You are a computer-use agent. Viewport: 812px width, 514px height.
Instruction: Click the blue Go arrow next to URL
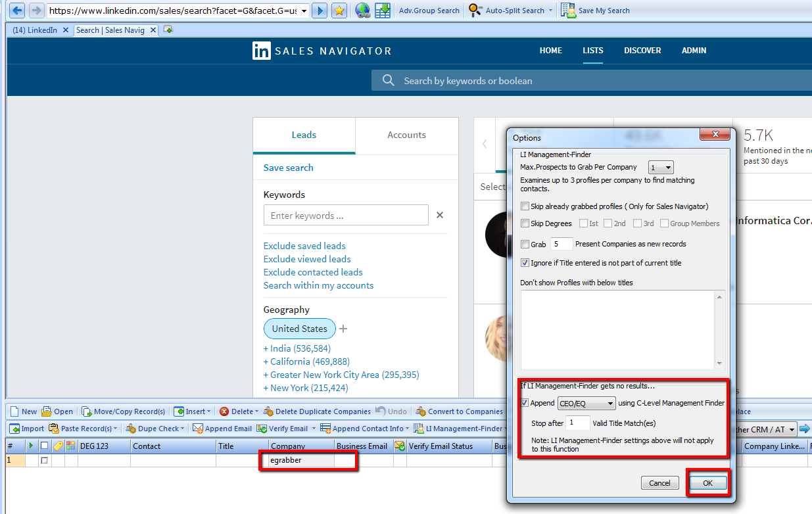(320, 11)
